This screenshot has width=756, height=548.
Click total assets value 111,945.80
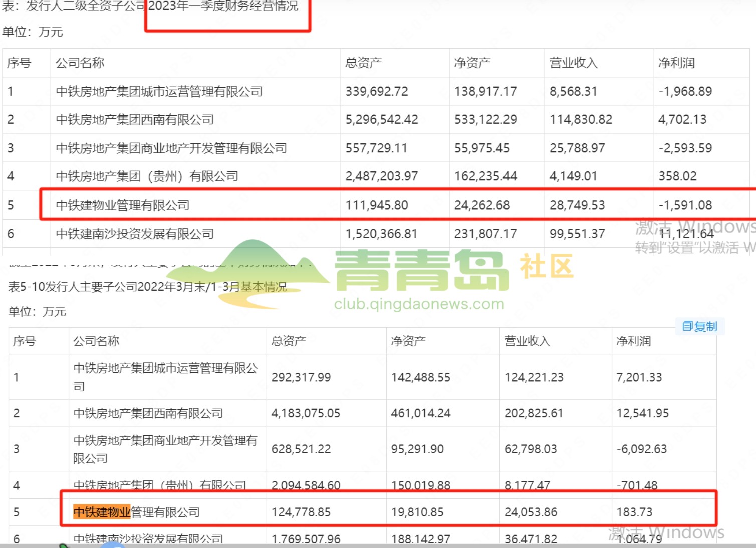pyautogui.click(x=377, y=205)
